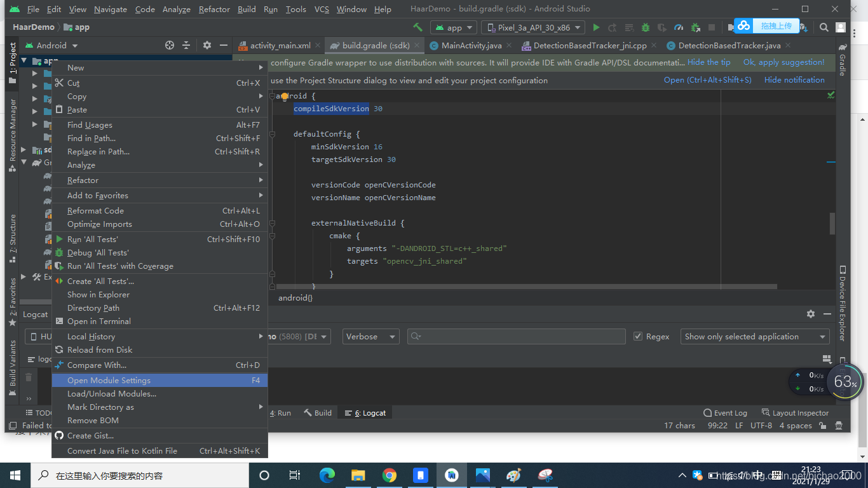Click the Make Project hammer icon
The height and width of the screenshot is (488, 868).
pos(417,27)
